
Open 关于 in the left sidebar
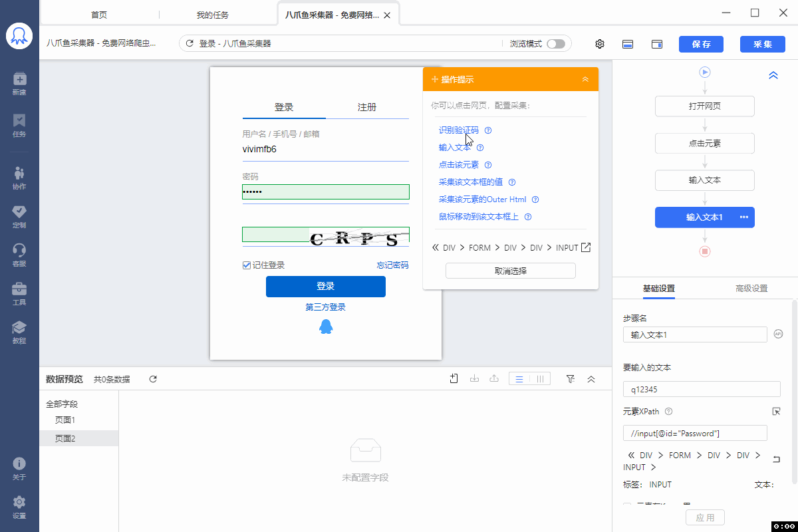(19, 469)
